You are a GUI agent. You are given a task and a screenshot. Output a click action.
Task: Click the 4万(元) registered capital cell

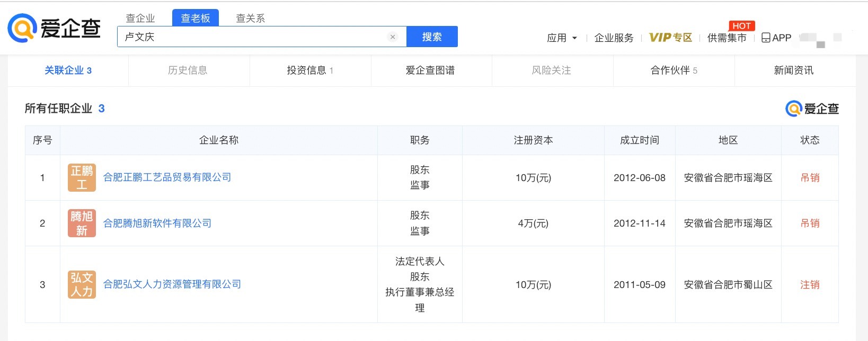click(x=533, y=223)
